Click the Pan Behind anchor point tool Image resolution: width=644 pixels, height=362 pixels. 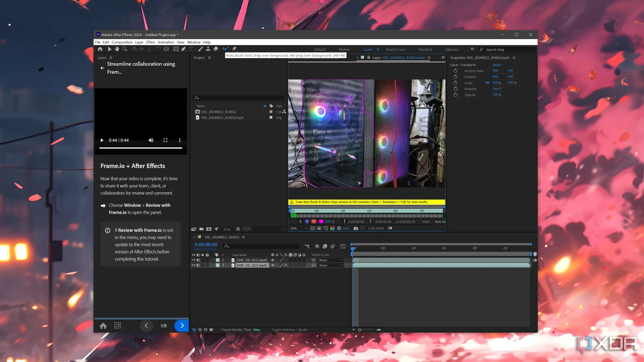[x=166, y=49]
